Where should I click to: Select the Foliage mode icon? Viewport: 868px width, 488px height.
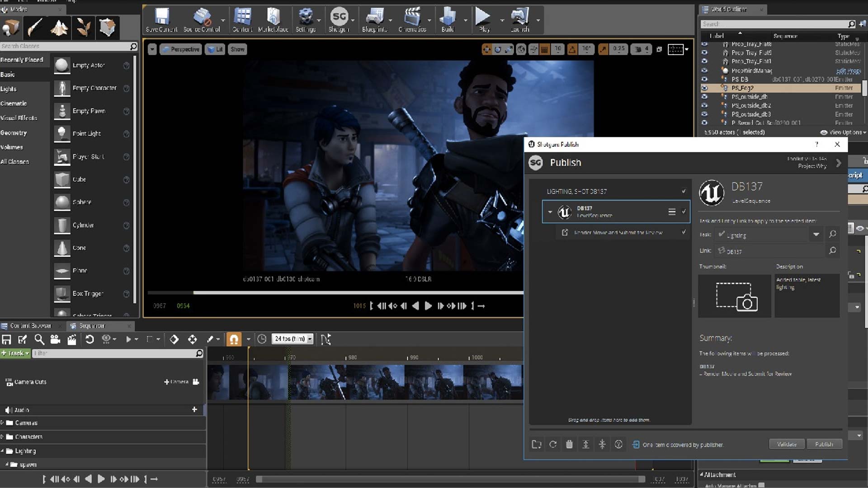[83, 28]
